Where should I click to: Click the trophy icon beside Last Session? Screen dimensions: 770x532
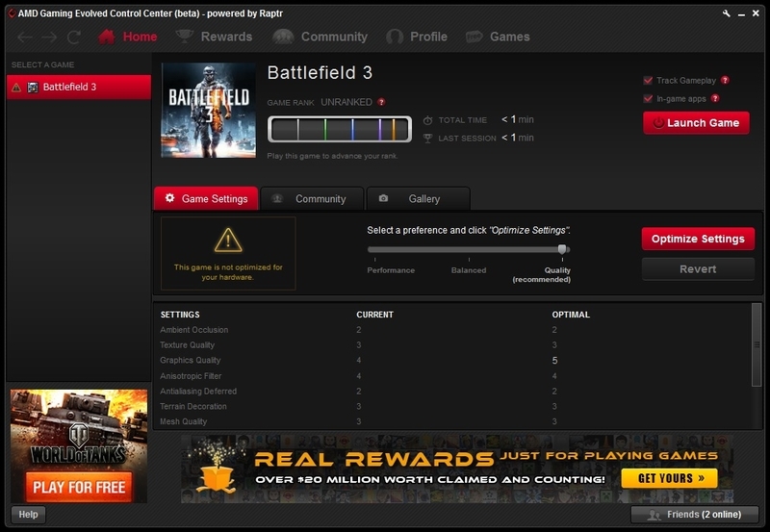coord(427,139)
